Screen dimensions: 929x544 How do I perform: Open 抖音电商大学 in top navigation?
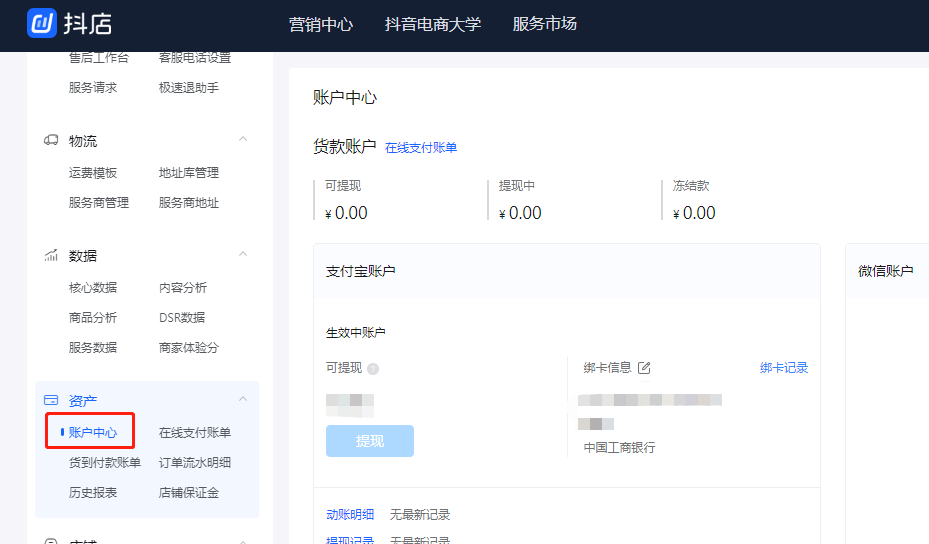(x=432, y=24)
